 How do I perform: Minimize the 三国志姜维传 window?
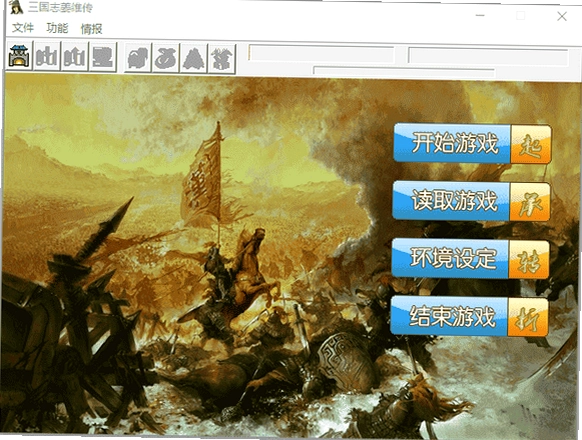click(480, 15)
